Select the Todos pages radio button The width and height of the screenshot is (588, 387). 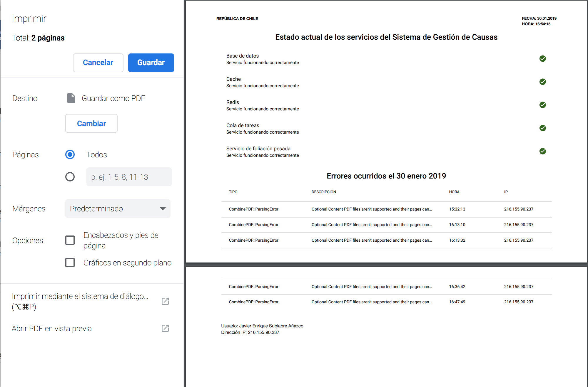coord(70,154)
